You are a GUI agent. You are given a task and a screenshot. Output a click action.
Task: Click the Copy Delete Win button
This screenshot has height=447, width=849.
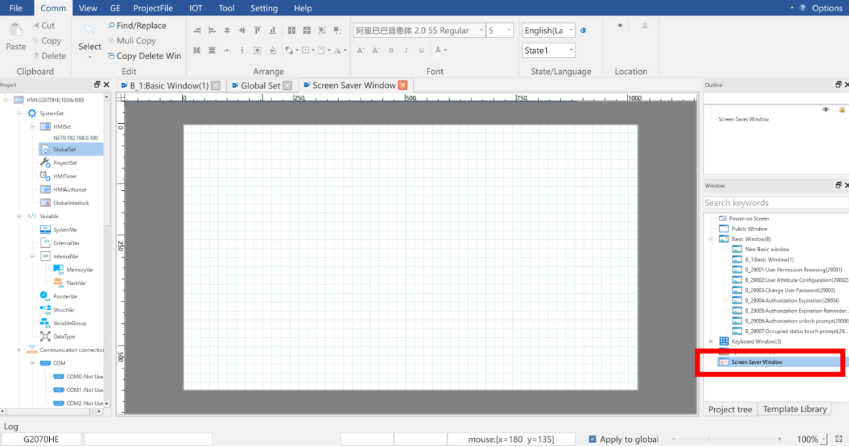[144, 56]
